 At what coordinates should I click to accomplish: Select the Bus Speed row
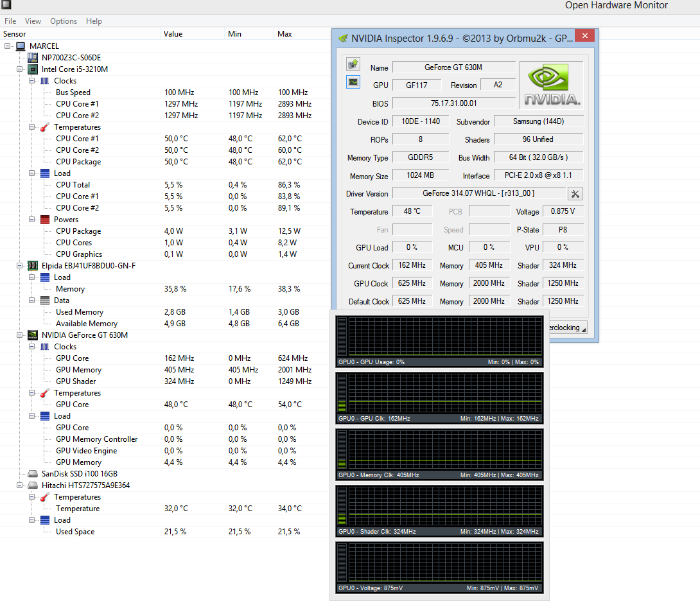point(165,92)
